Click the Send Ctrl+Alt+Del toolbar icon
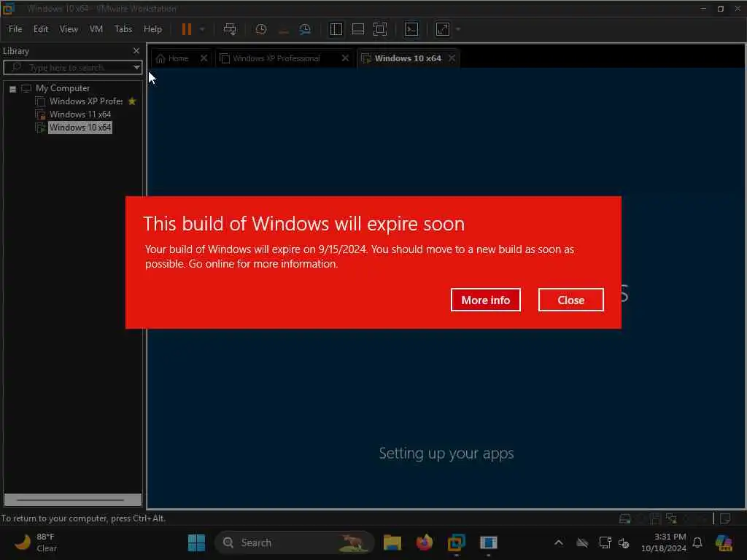 coord(230,29)
